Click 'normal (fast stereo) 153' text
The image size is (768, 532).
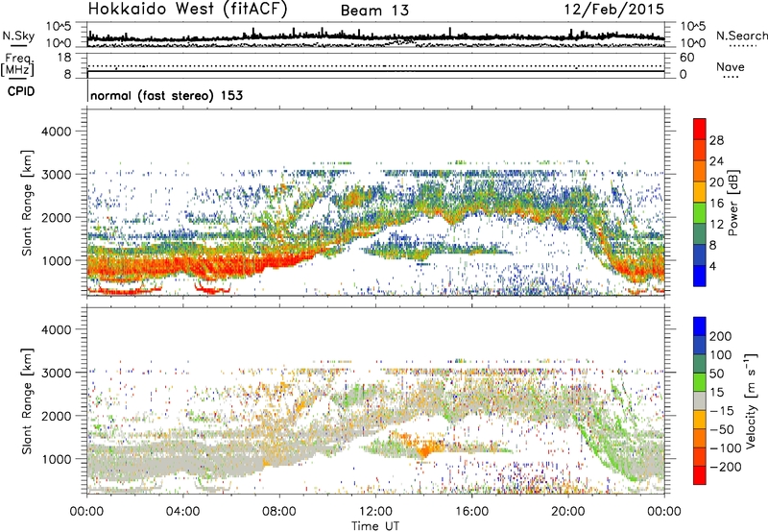[167, 96]
